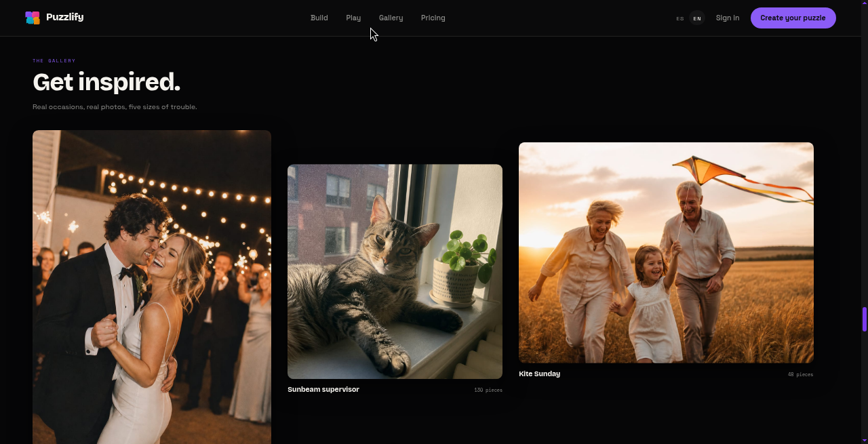Select the EN language option
Screen dimensions: 868x444
[x=697, y=18]
